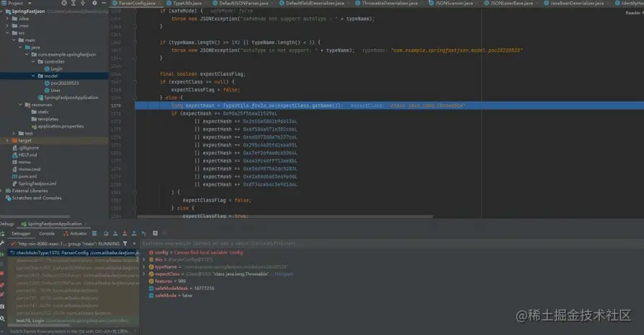
Task: Collapse the resources folder
Action: click(x=20, y=105)
